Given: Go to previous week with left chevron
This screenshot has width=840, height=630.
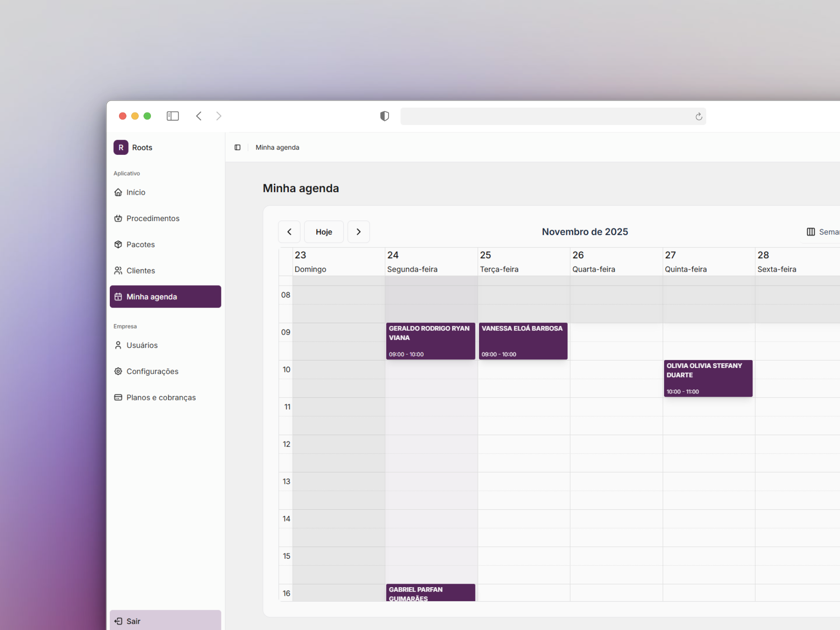Looking at the screenshot, I should [x=289, y=232].
